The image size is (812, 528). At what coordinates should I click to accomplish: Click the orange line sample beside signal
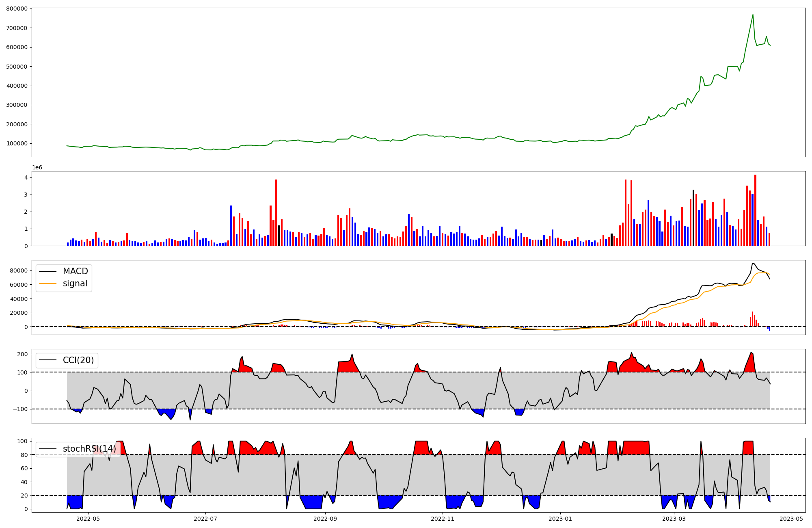(48, 284)
